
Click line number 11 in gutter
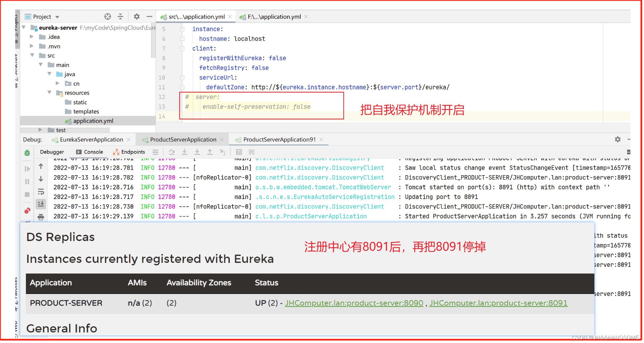[162, 87]
